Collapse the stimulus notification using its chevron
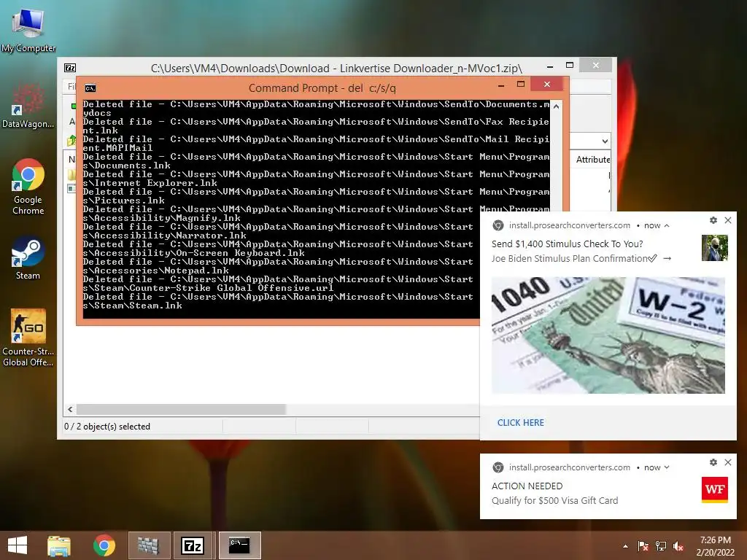The height and width of the screenshot is (560, 747). pos(667,226)
